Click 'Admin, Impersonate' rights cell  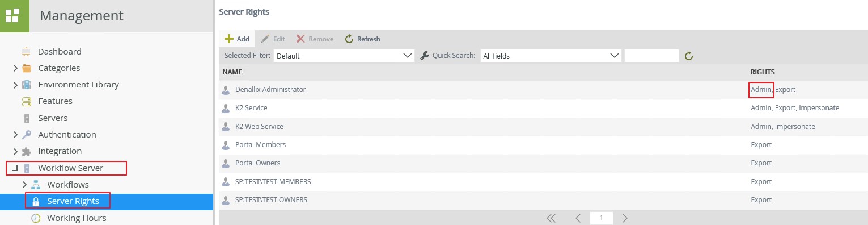(x=783, y=126)
